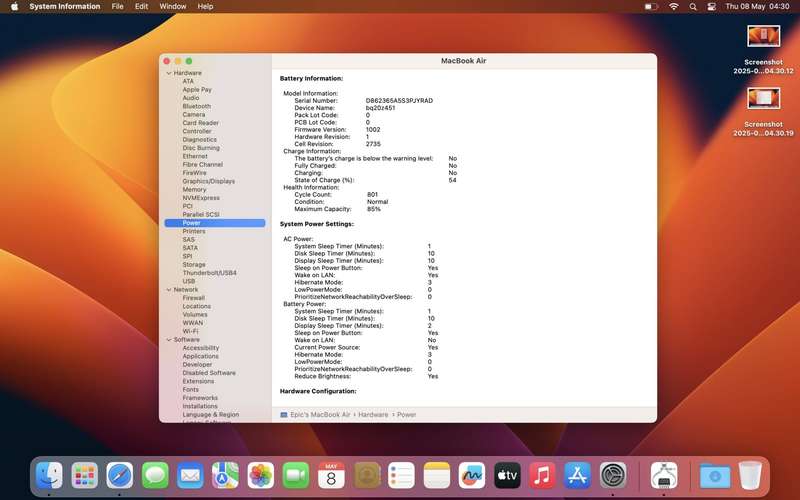The height and width of the screenshot is (500, 800).
Task: Select USB in sidebar
Action: (x=189, y=281)
